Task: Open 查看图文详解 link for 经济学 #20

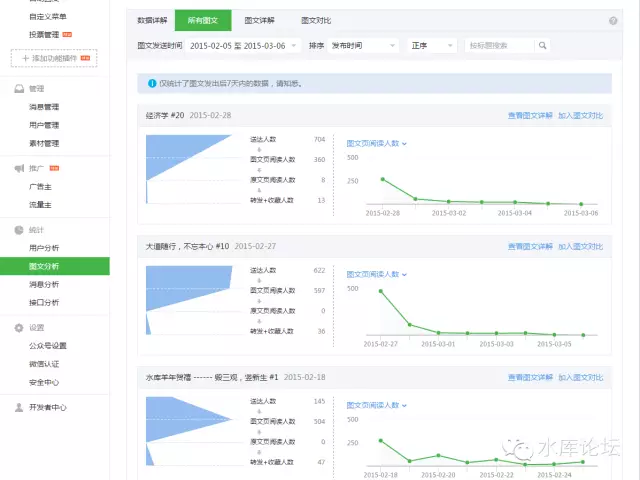Action: pyautogui.click(x=530, y=115)
